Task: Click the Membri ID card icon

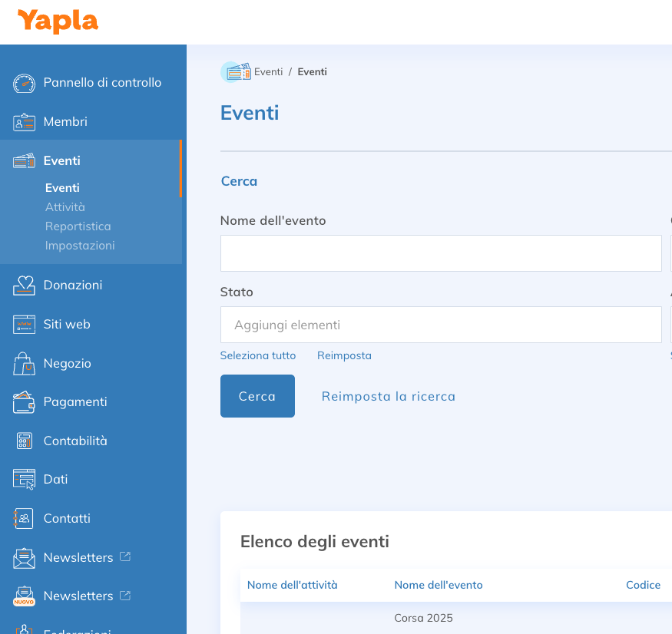Action: pyautogui.click(x=24, y=122)
